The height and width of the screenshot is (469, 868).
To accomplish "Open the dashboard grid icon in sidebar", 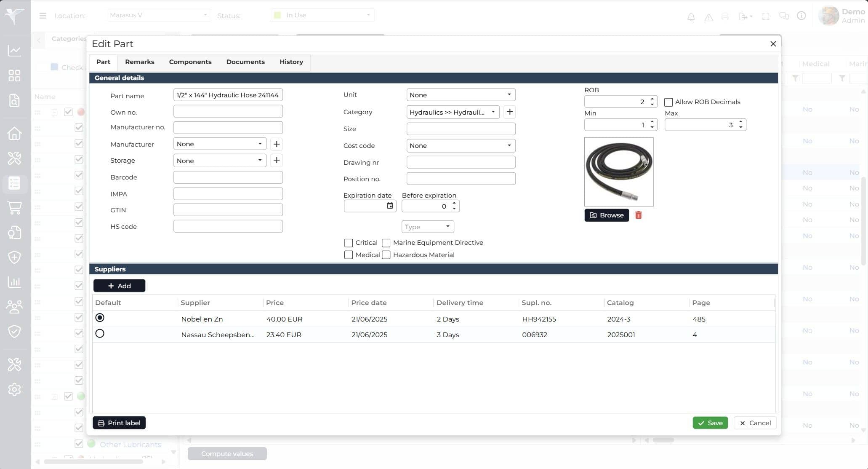I will 14,75.
